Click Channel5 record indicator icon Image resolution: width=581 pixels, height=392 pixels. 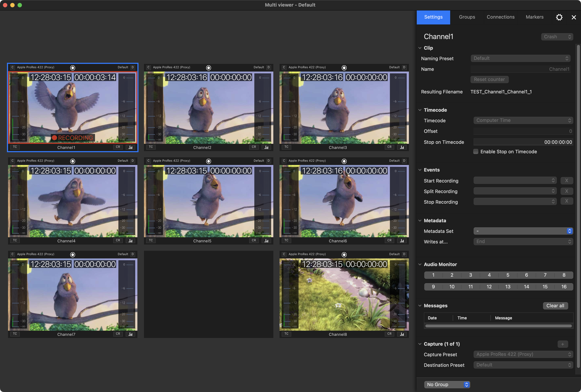click(x=208, y=161)
